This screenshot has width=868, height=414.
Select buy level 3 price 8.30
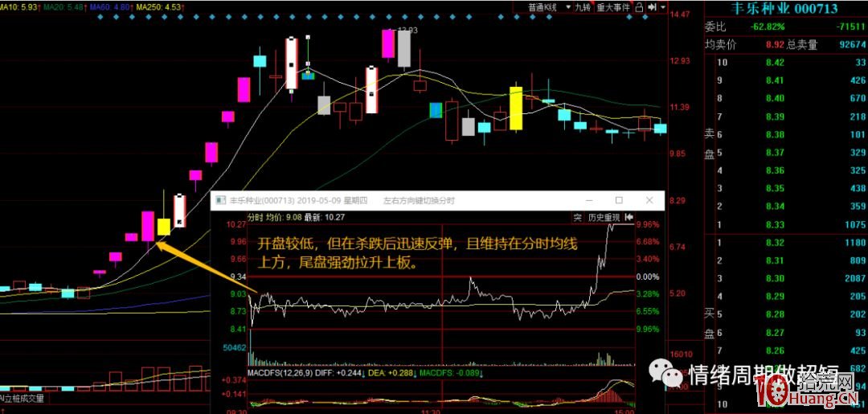[776, 278]
